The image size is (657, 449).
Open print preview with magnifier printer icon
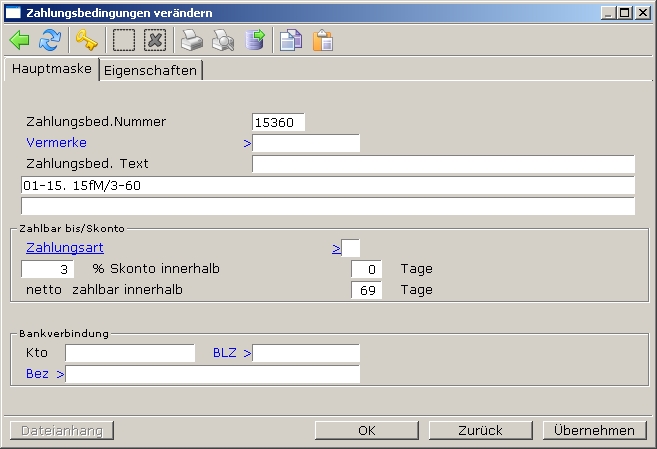coord(224,40)
